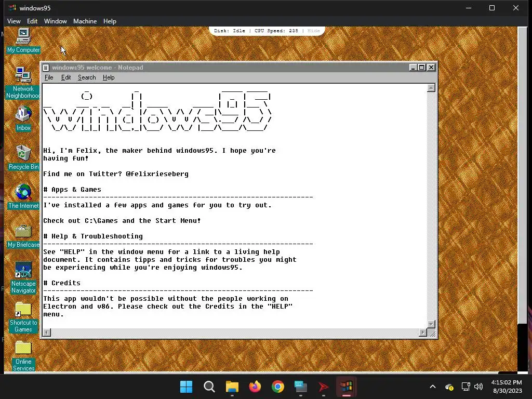
Task: Click the cloud sync warning tray icon
Action: point(449,387)
